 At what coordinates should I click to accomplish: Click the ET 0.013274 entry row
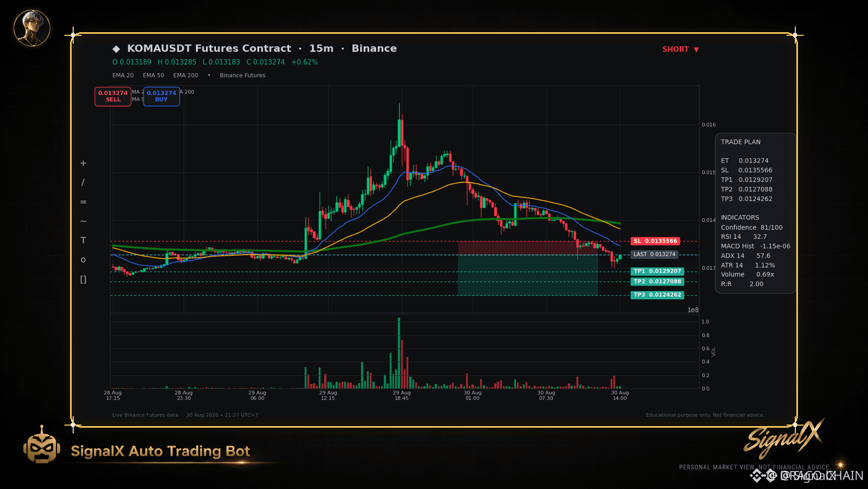[x=745, y=161]
